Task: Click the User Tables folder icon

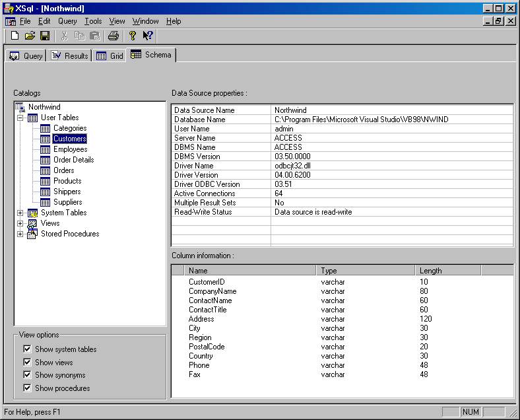Action: (32, 118)
